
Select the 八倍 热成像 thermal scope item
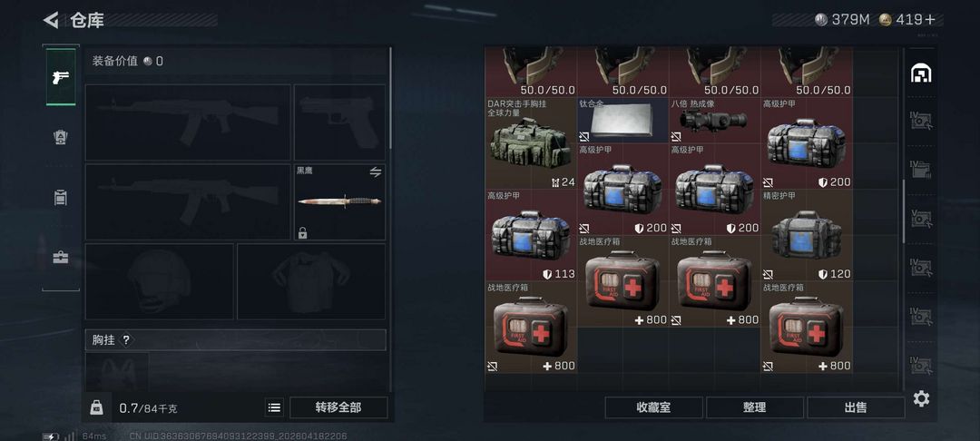(x=714, y=120)
